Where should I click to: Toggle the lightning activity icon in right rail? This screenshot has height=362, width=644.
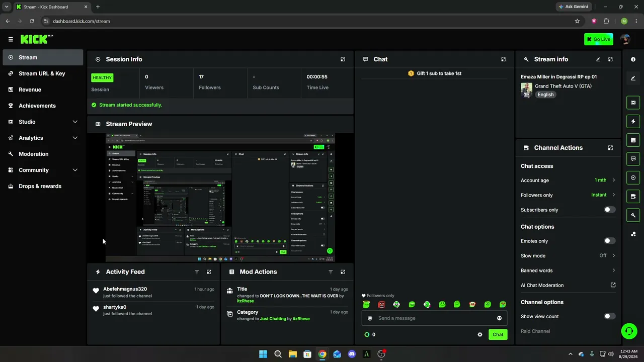633,121
